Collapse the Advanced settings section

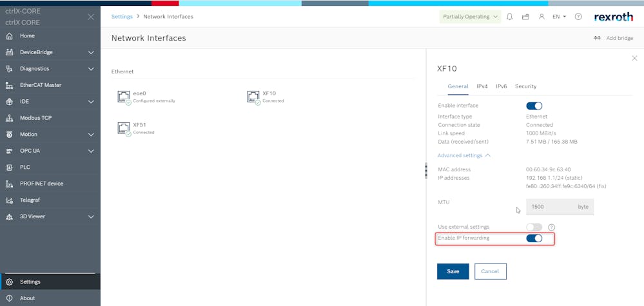pos(463,155)
